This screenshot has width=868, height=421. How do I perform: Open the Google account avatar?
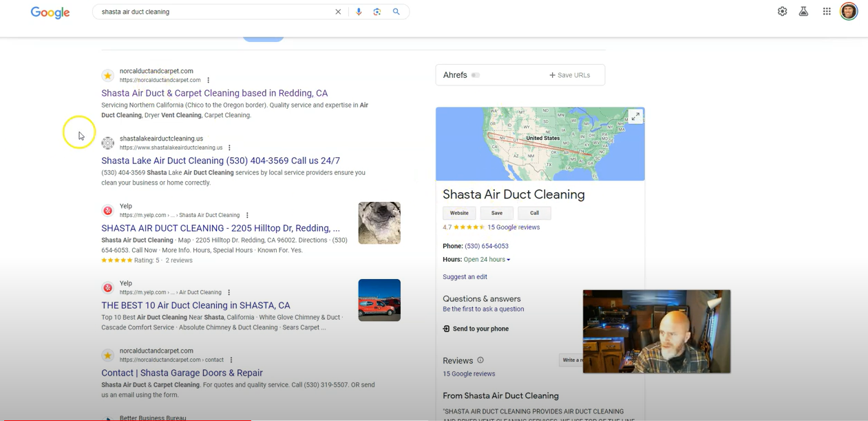coord(849,11)
